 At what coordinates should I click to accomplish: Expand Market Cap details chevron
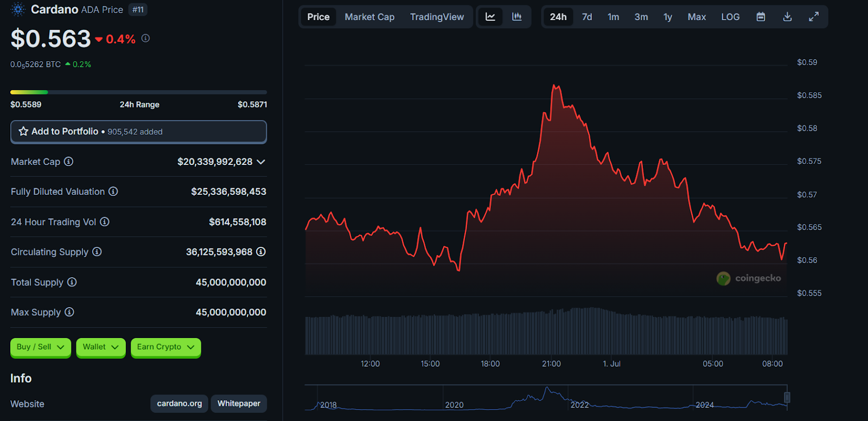(x=261, y=162)
